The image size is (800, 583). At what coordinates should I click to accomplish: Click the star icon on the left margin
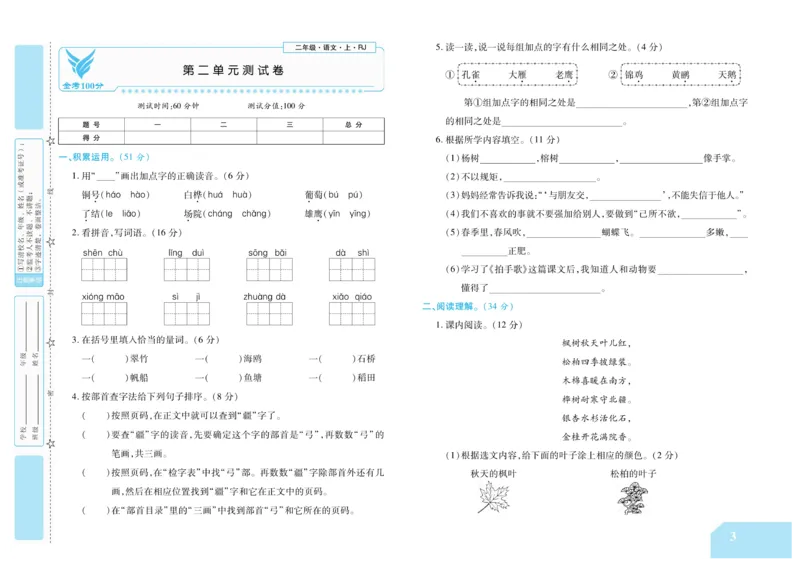[50, 142]
